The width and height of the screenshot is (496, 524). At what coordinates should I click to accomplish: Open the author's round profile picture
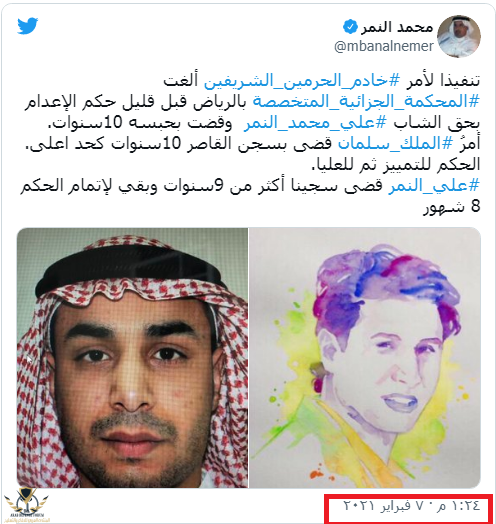459,36
